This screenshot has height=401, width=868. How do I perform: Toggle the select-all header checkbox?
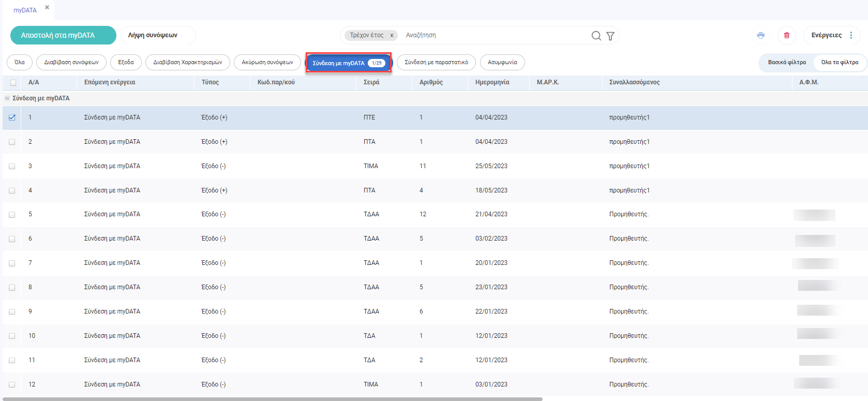coord(13,82)
